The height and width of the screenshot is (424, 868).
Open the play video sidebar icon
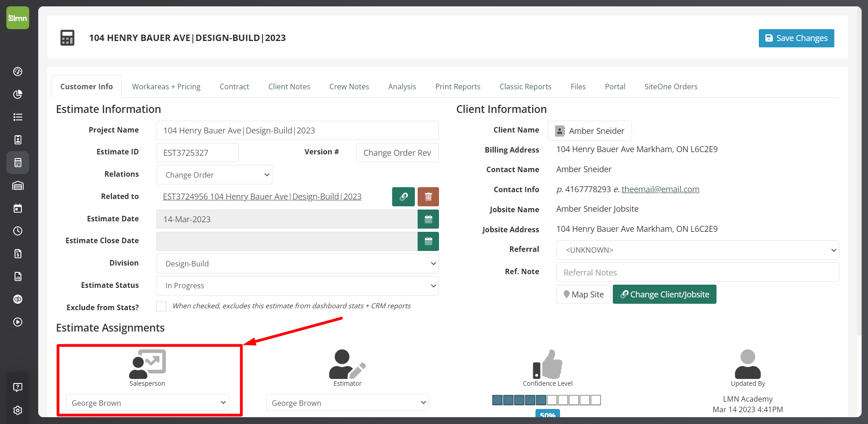18,322
